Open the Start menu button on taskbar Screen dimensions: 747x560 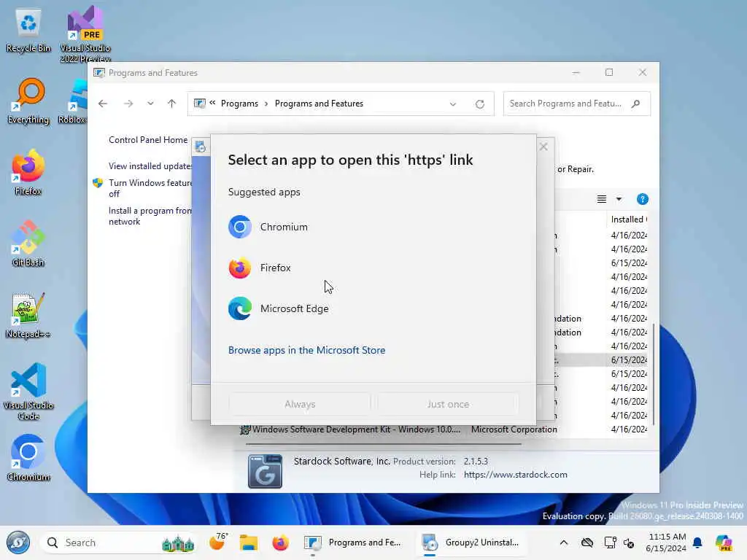[18, 542]
